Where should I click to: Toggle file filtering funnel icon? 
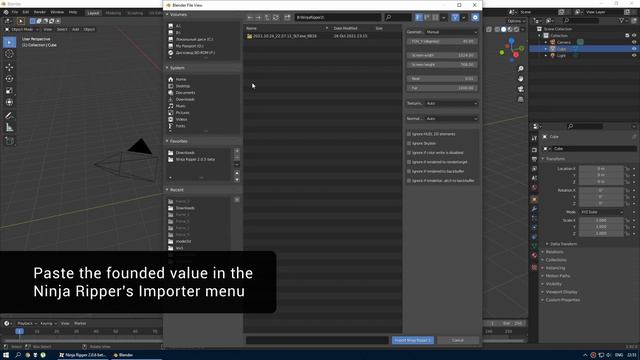point(455,18)
